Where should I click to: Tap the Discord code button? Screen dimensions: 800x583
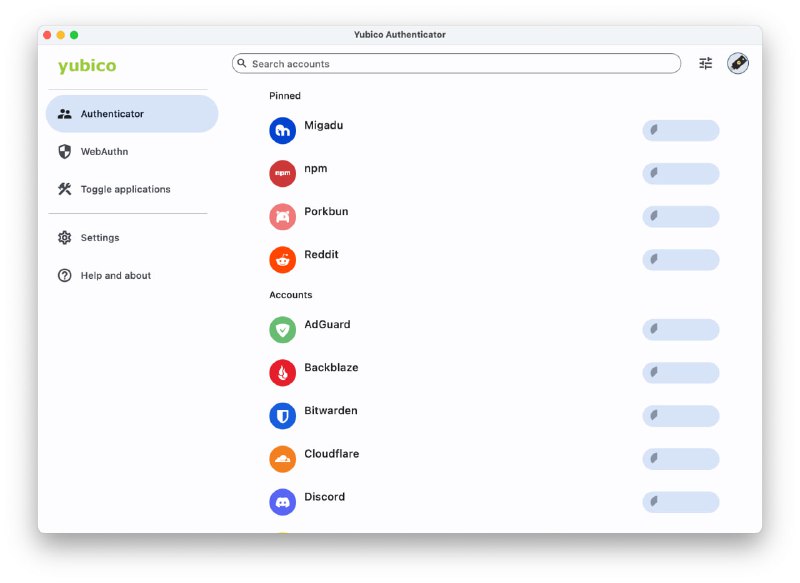click(x=681, y=502)
